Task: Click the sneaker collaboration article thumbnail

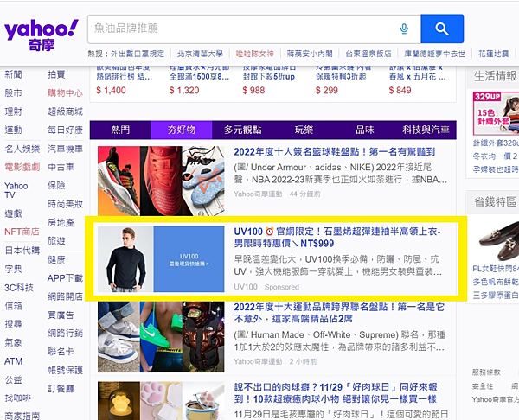Action: (x=161, y=337)
